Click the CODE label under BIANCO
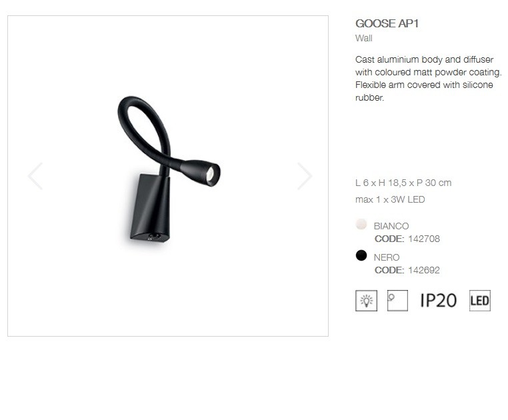The height and width of the screenshot is (420, 508). click(x=389, y=239)
